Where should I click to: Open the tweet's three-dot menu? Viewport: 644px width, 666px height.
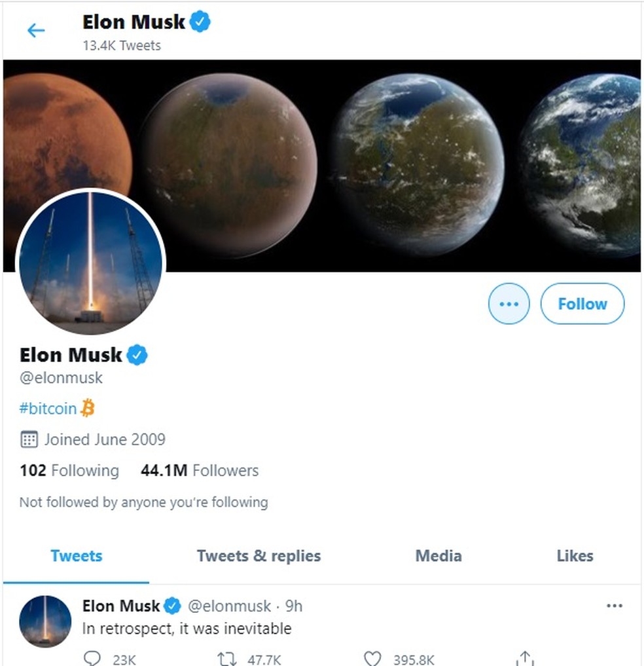[614, 606]
